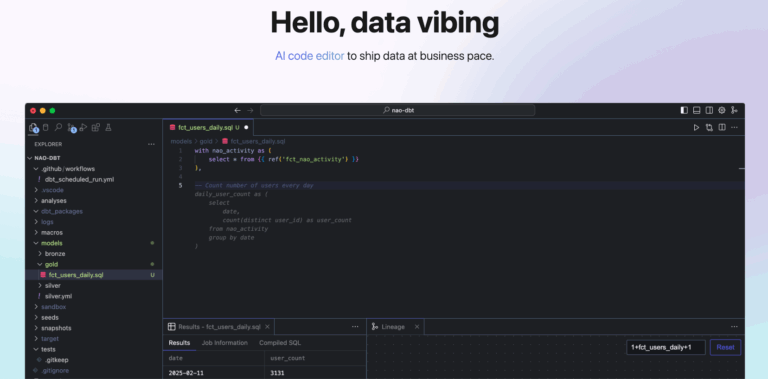Viewport: 768px width, 379px height.
Task: Click the compare changes icon in the editor toolbar
Action: pos(709,127)
